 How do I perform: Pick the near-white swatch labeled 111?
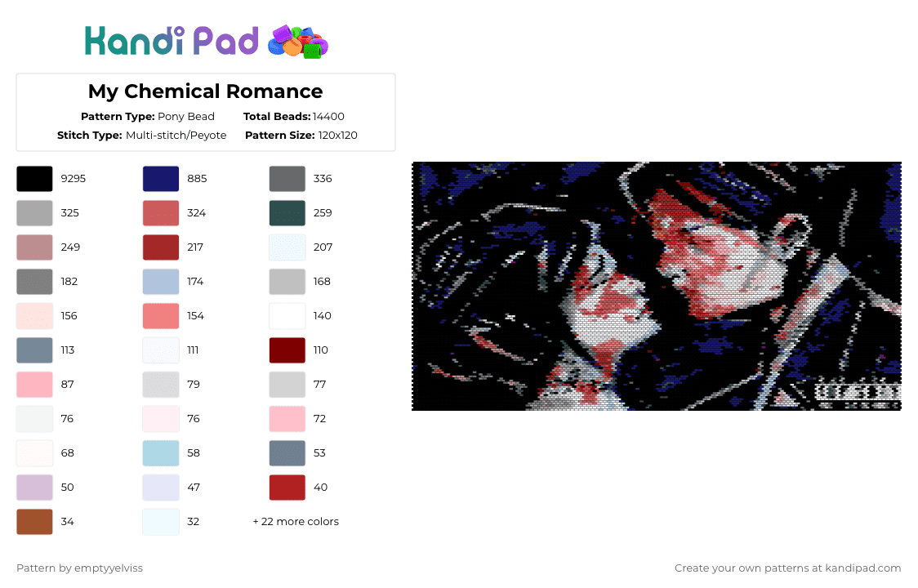[x=161, y=350]
